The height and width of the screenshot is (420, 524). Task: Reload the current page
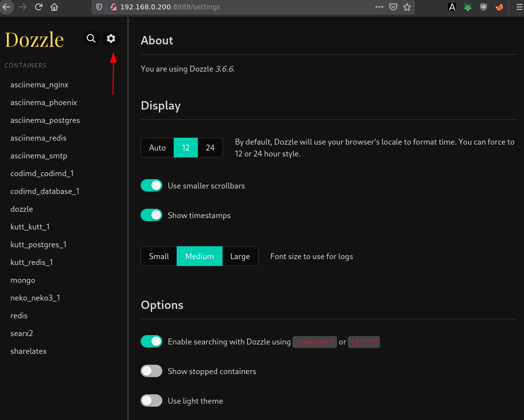click(38, 7)
